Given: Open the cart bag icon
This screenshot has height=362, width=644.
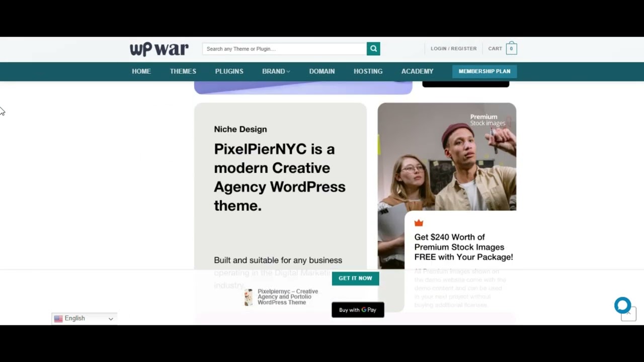Looking at the screenshot, I should [x=511, y=48].
